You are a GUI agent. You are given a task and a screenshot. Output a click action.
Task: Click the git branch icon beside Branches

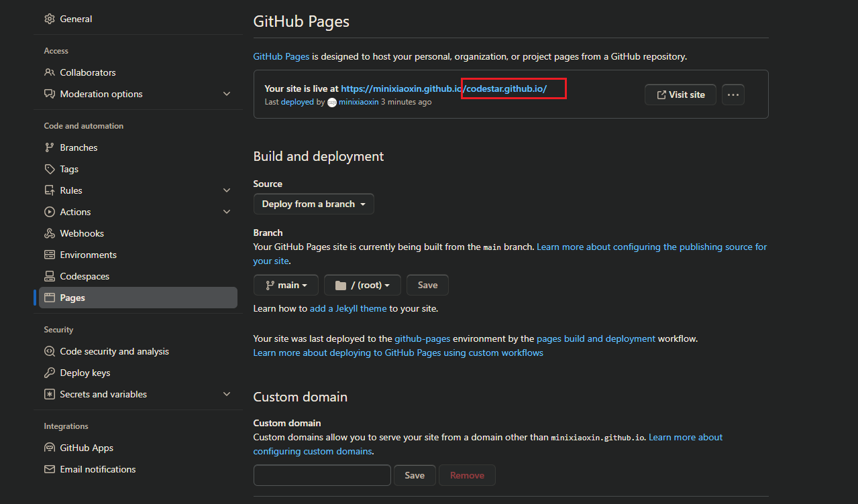[50, 147]
